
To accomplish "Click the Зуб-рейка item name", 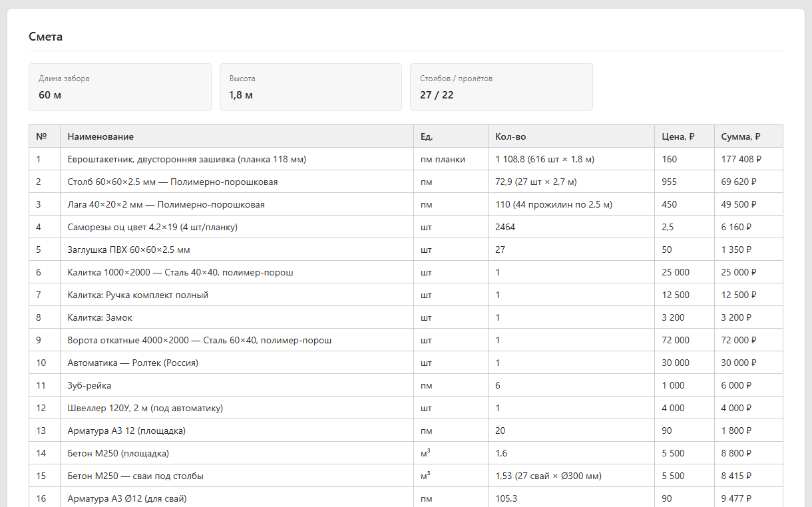I will coord(89,385).
